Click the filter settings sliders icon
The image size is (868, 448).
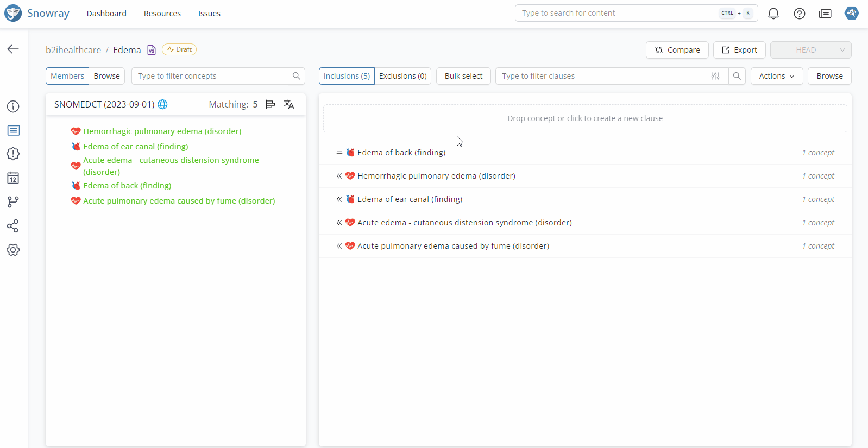tap(715, 76)
